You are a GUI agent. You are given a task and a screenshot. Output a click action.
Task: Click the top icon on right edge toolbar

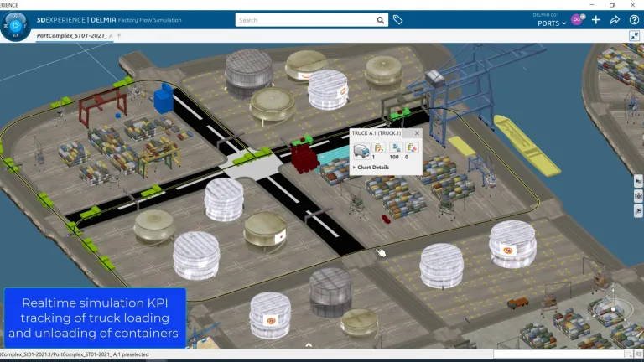click(x=638, y=181)
